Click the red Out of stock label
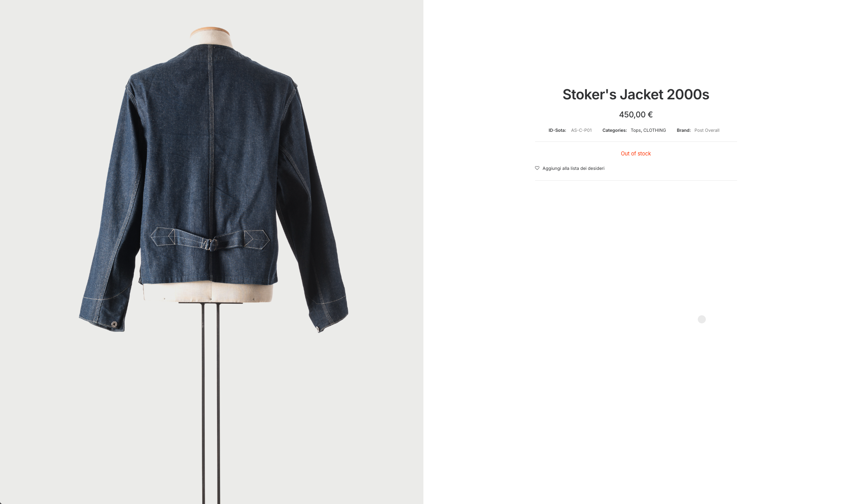Viewport: 846px width, 504px height. click(x=636, y=153)
